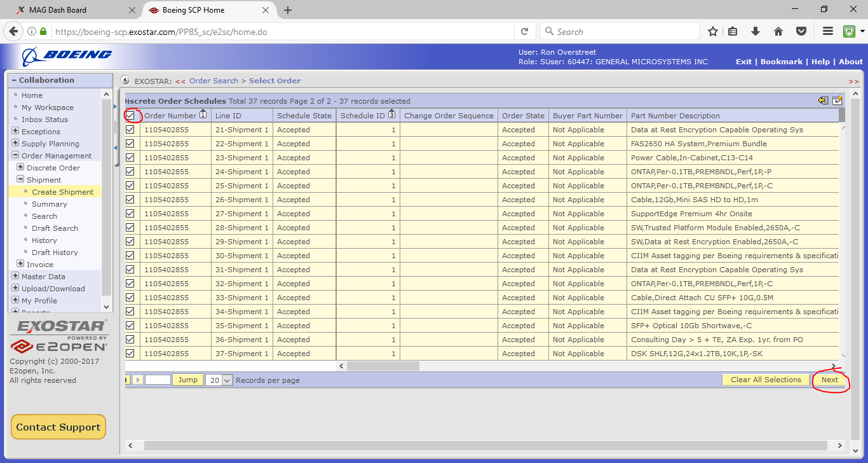Click the browser home icon
The width and height of the screenshot is (868, 463).
(778, 31)
